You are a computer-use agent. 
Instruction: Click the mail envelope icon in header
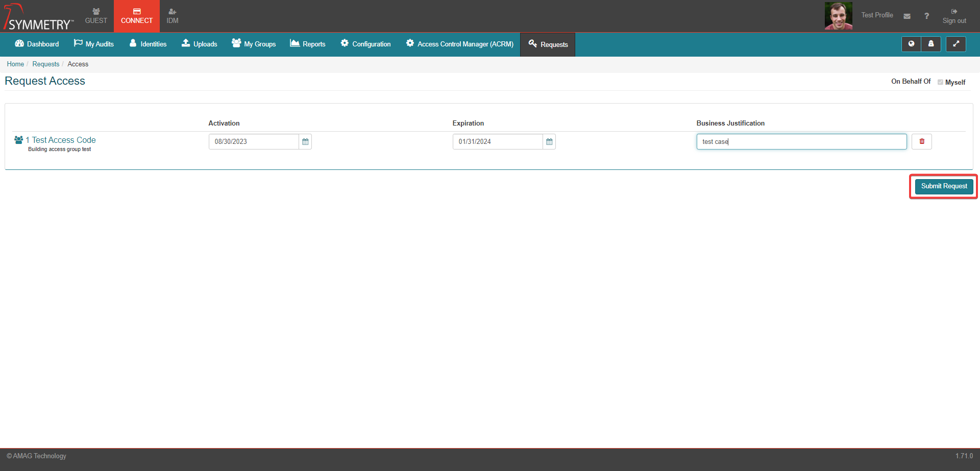click(x=907, y=16)
